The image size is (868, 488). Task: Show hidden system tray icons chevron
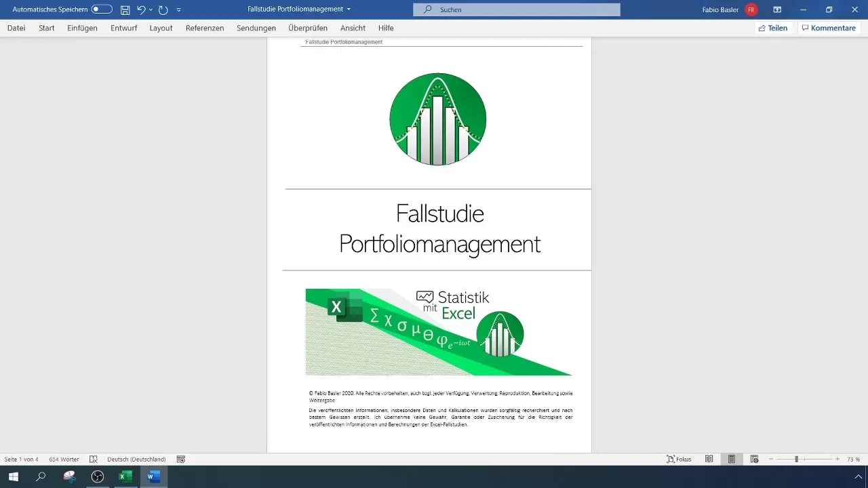[x=857, y=476]
